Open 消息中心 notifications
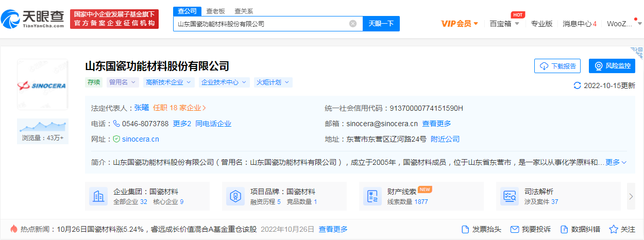This screenshot has height=240, width=644. point(580,23)
